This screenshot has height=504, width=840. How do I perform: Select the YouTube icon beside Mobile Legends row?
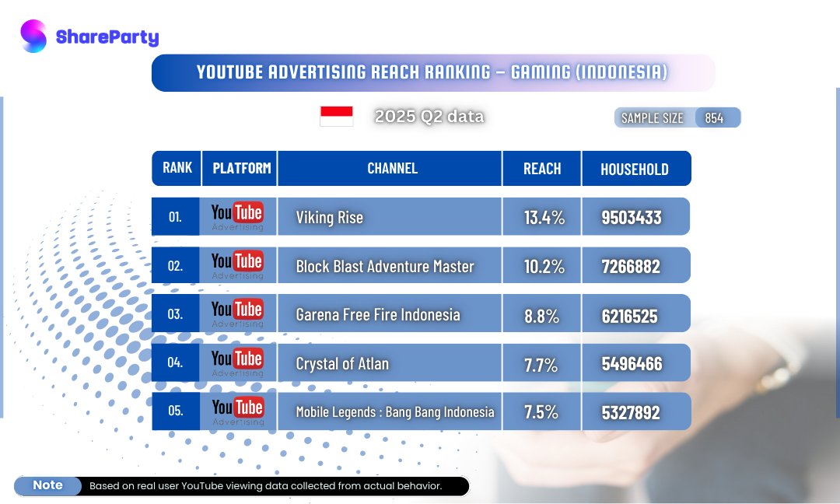click(x=237, y=411)
